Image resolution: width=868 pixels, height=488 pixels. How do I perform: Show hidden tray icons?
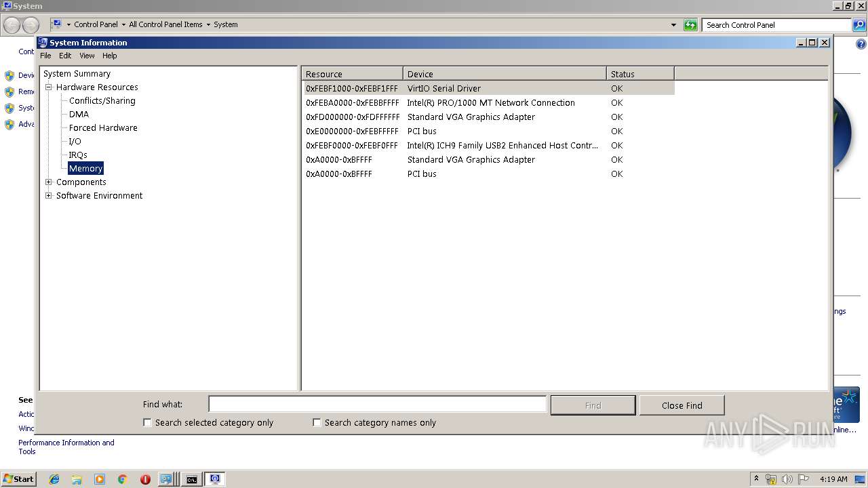coord(757,479)
